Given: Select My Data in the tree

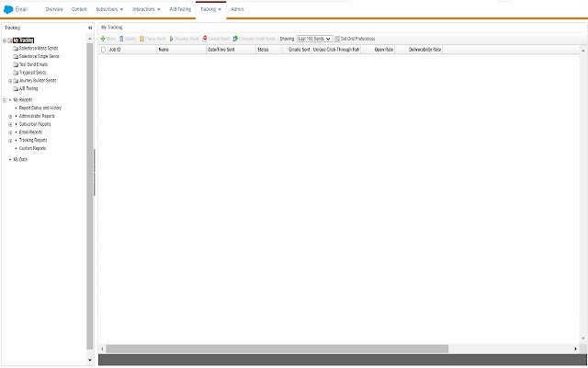Looking at the screenshot, I should (x=20, y=159).
